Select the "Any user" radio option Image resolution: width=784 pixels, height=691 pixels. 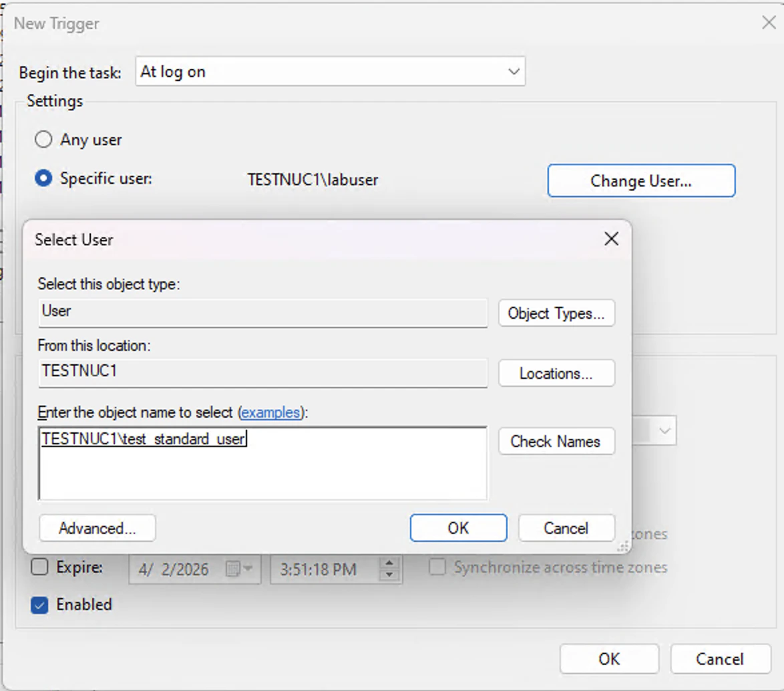pyautogui.click(x=43, y=140)
